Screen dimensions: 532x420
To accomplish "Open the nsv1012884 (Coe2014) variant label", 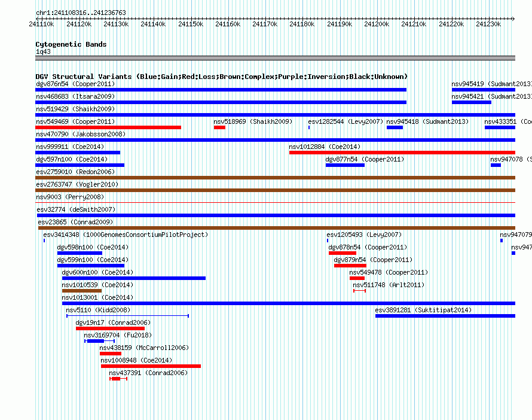I will pyautogui.click(x=325, y=147).
